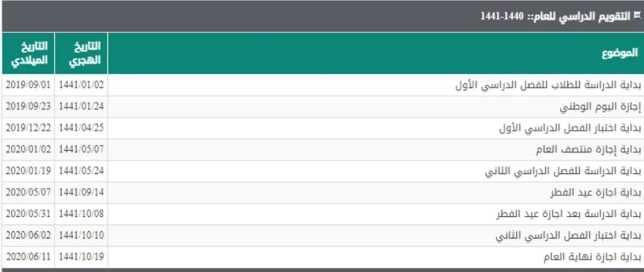This screenshot has width=644, height=272.
Task: Select the Hijri date cell 1441/04/25
Action: (81, 128)
